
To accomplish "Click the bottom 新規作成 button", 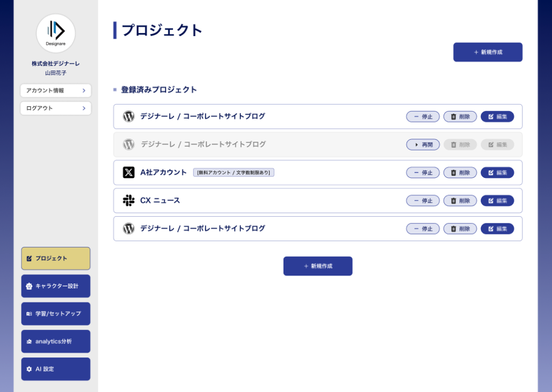I will (318, 266).
